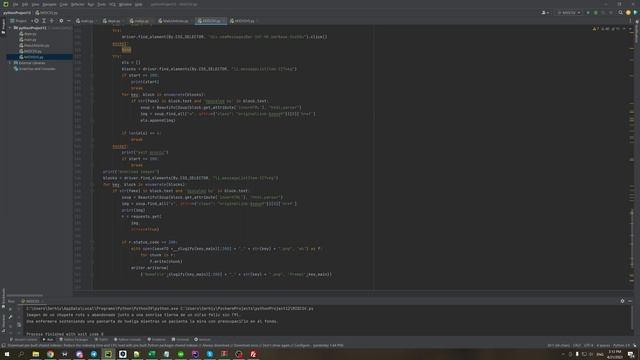Viewport: 640px width, 360px height.
Task: Open Chrome from the taskbar
Action: tap(50, 354)
